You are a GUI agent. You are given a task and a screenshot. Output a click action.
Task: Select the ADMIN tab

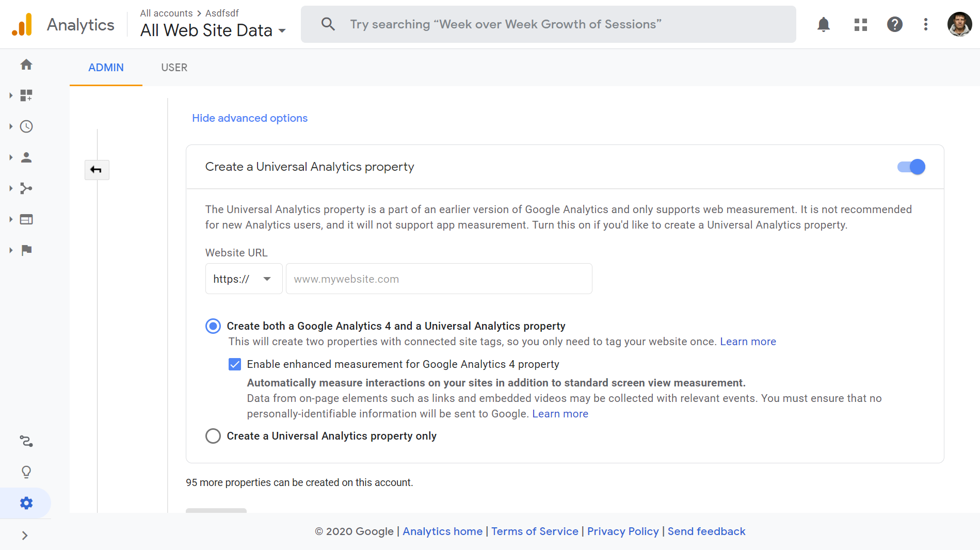pyautogui.click(x=106, y=68)
